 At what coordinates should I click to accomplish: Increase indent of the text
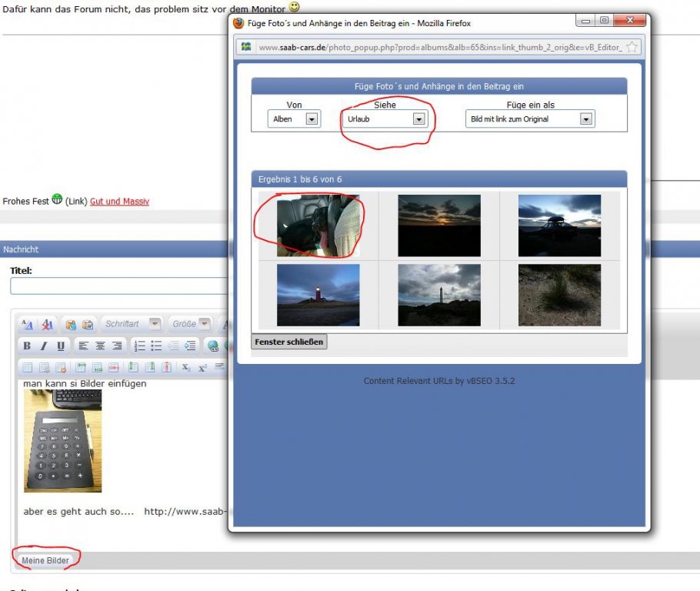[x=190, y=346]
